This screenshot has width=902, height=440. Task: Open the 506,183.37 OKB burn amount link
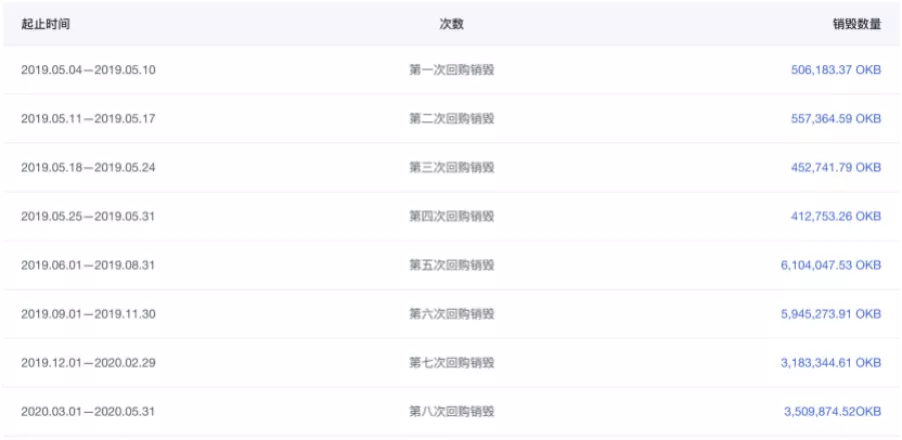[x=836, y=70]
